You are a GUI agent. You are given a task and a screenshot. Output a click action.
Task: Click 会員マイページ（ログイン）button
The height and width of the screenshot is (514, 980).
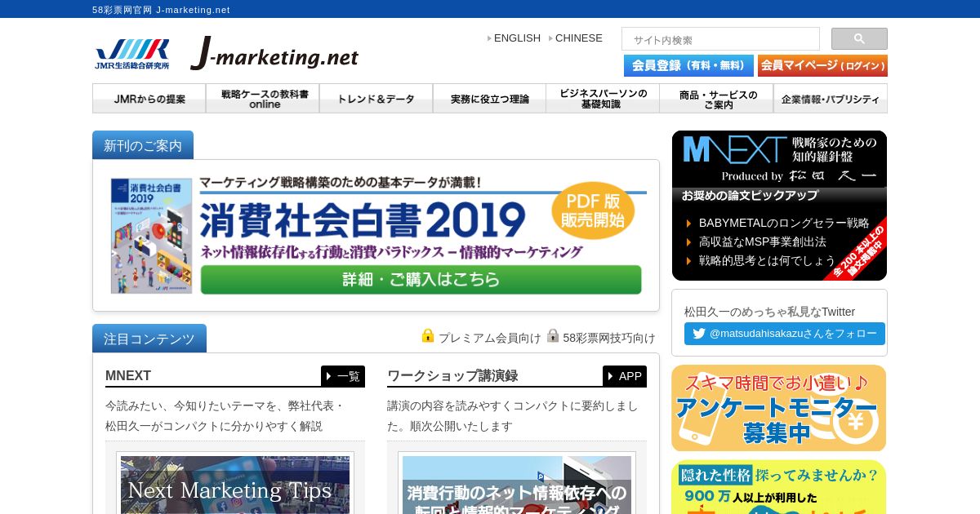tap(822, 65)
